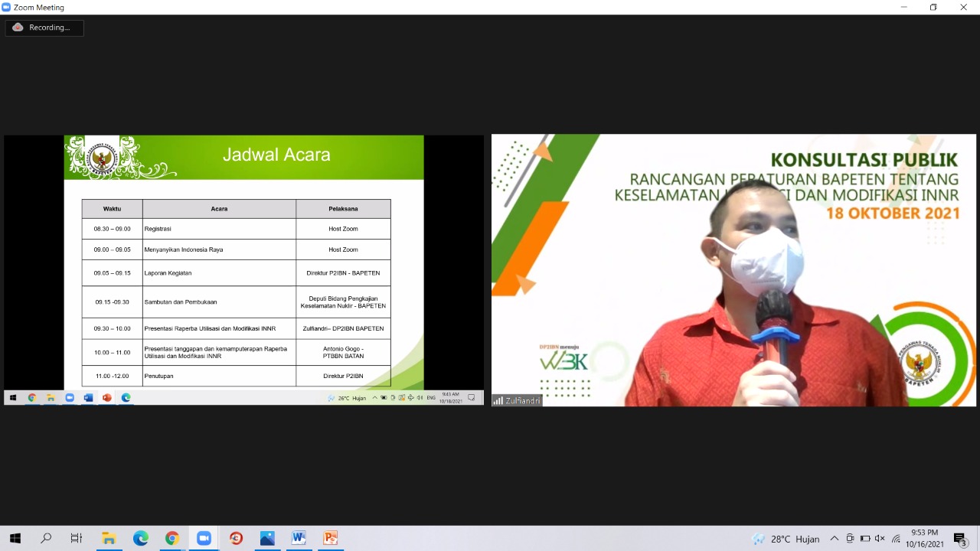Viewport: 980px width, 551px height.
Task: Open the red circular app on the taskbar
Action: tap(236, 539)
